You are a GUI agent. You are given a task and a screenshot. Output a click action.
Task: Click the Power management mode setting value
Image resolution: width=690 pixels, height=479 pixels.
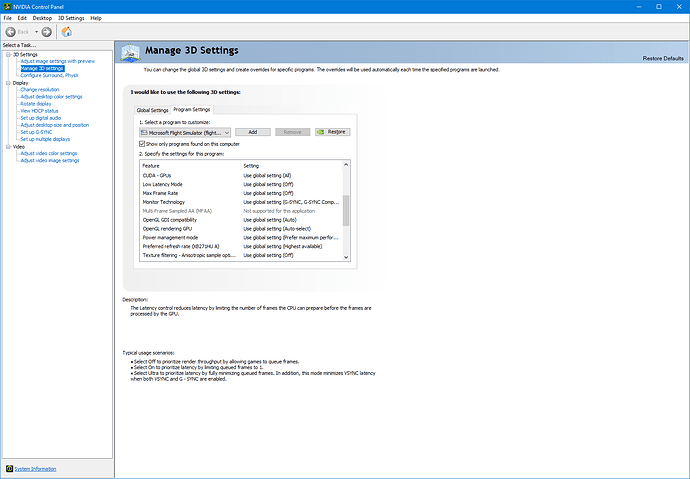click(x=291, y=238)
